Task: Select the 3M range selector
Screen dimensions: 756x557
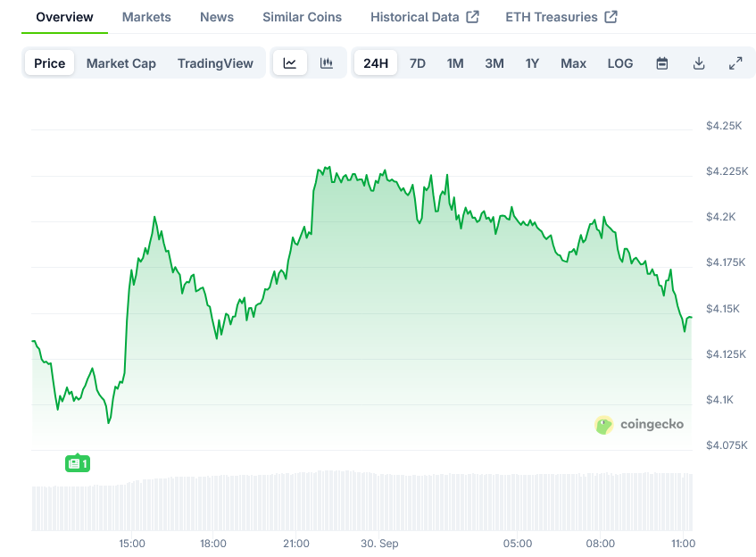Action: click(494, 62)
